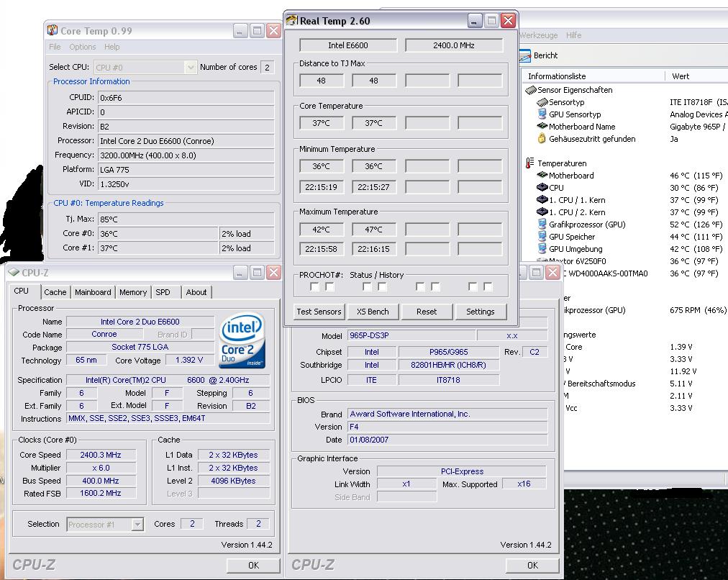Click the Informationsliste column header
The height and width of the screenshot is (580, 728).
593,76
